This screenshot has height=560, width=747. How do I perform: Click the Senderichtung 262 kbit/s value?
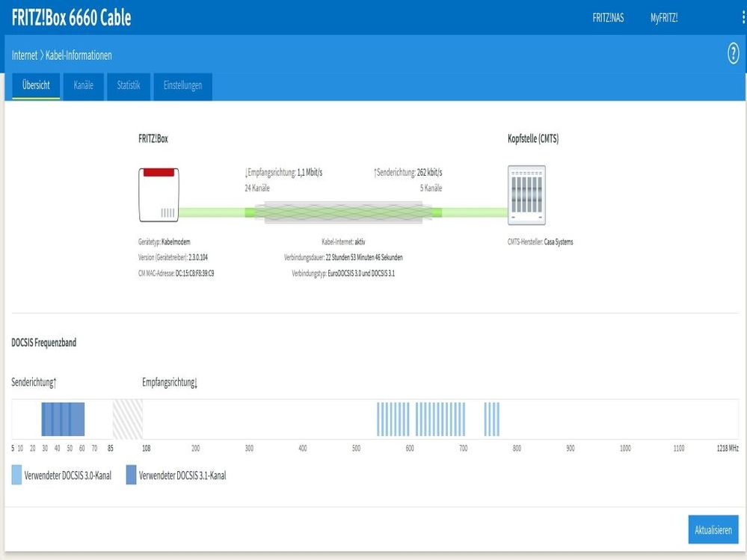pos(408,173)
